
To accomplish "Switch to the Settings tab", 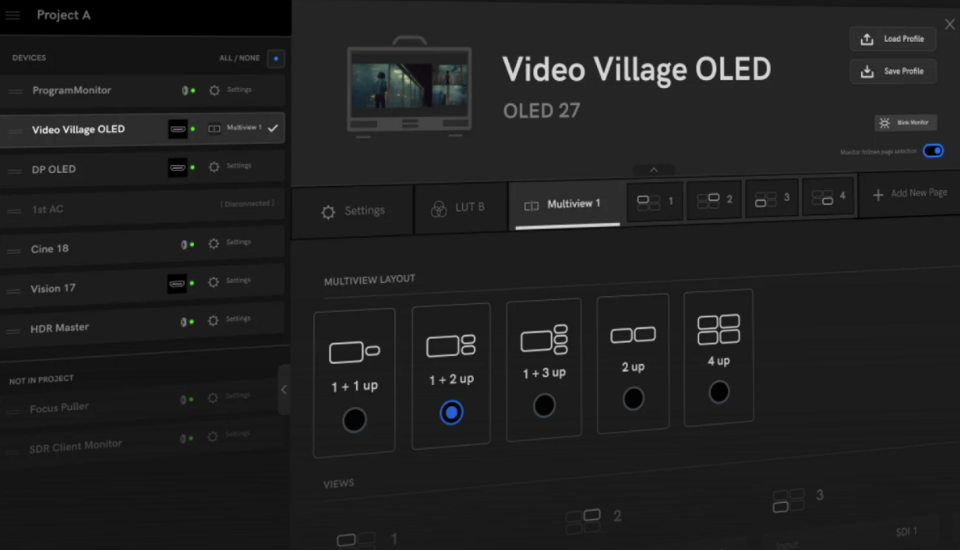I will (x=352, y=211).
